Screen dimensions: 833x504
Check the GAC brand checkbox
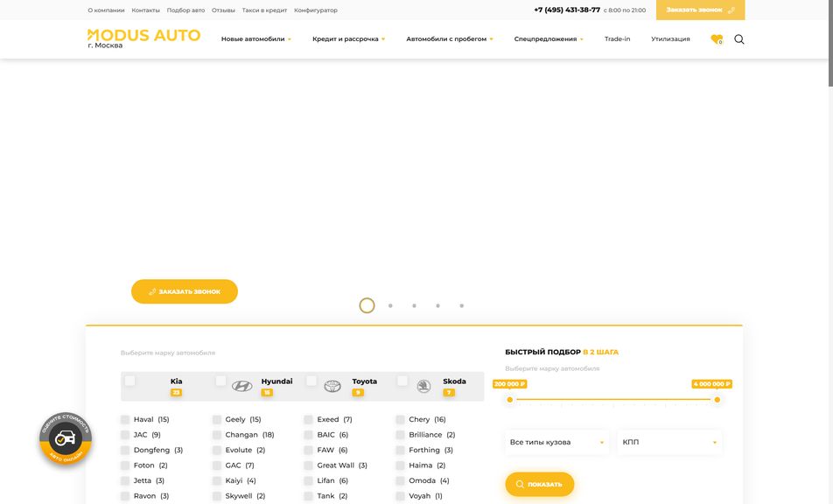[x=217, y=465]
